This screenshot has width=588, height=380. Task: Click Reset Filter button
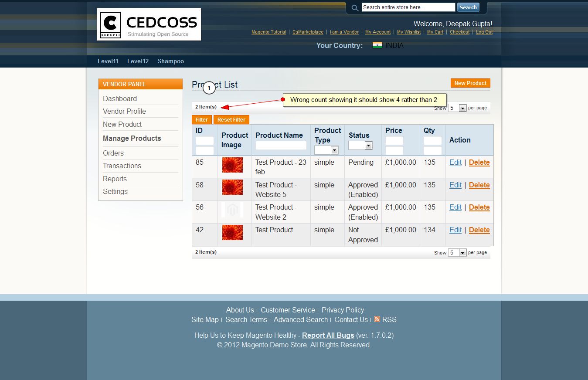pos(231,119)
